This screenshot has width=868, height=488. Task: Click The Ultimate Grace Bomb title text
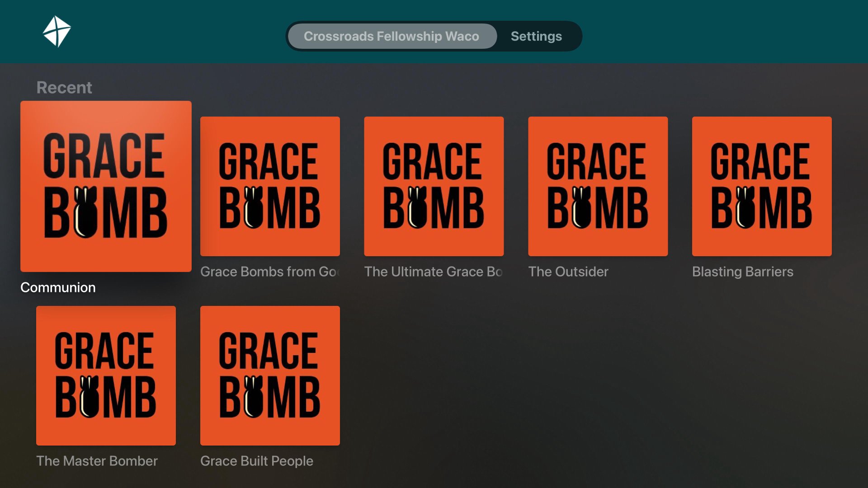point(433,272)
